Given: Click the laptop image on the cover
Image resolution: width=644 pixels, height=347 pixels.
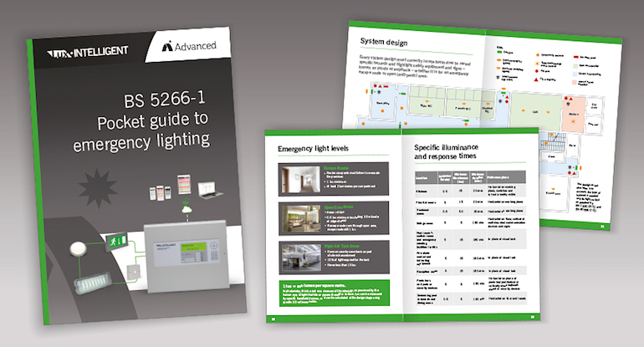Looking at the screenshot, I should tap(210, 189).
